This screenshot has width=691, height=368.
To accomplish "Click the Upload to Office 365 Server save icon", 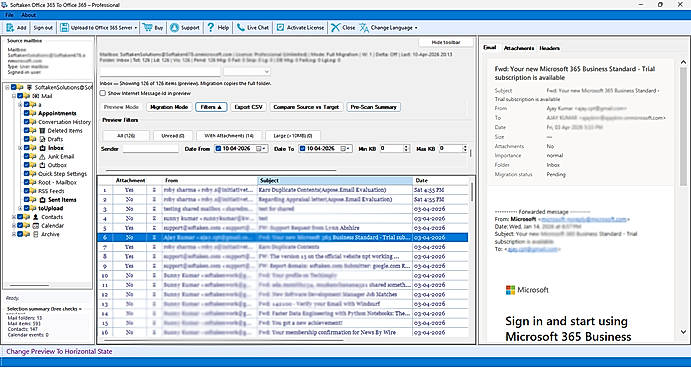I will click(64, 27).
